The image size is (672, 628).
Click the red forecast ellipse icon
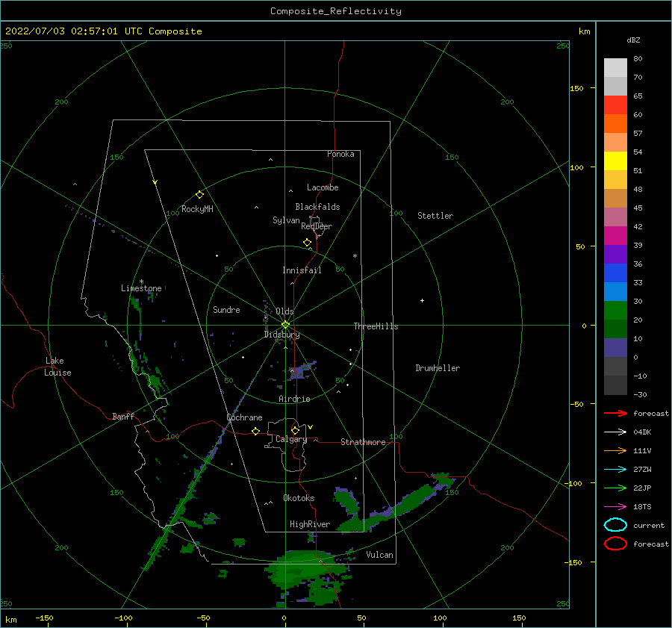coord(615,544)
